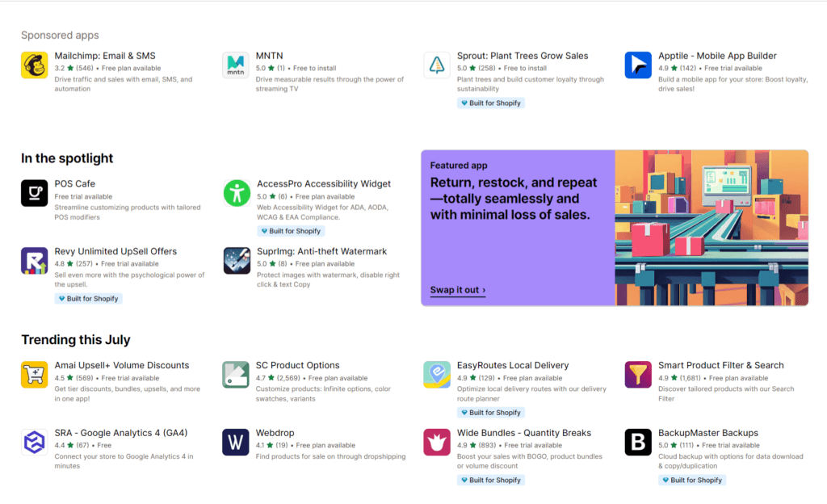Open Revy Unlimited UpSell Offers title

point(115,251)
